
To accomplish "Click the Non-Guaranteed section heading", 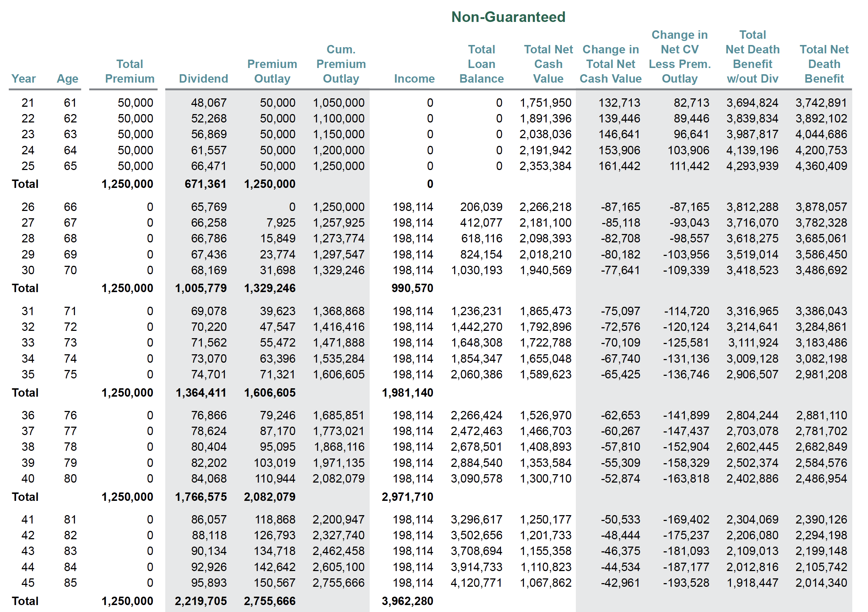I will coord(508,17).
